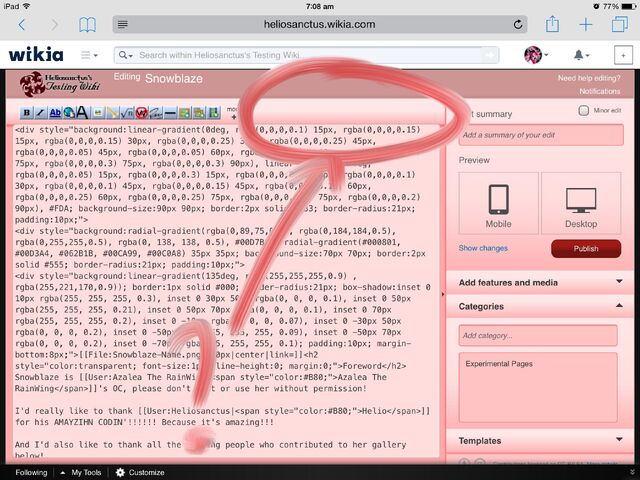The height and width of the screenshot is (480, 640).
Task: Insert horizontal line icon
Action: 170,113
